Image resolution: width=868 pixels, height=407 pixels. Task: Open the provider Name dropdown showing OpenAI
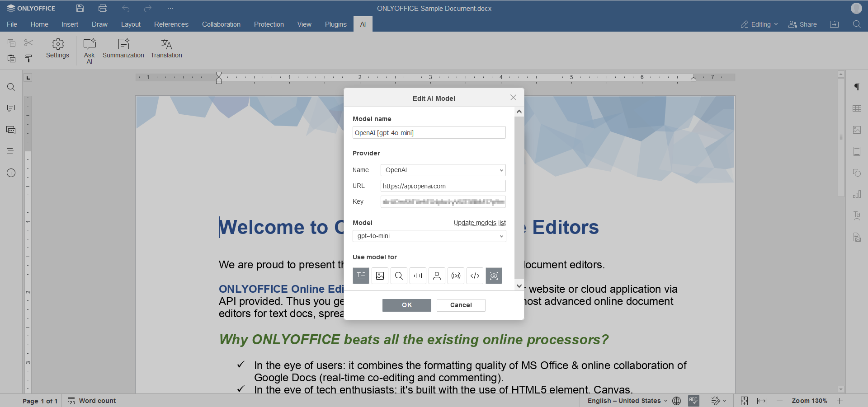click(443, 170)
